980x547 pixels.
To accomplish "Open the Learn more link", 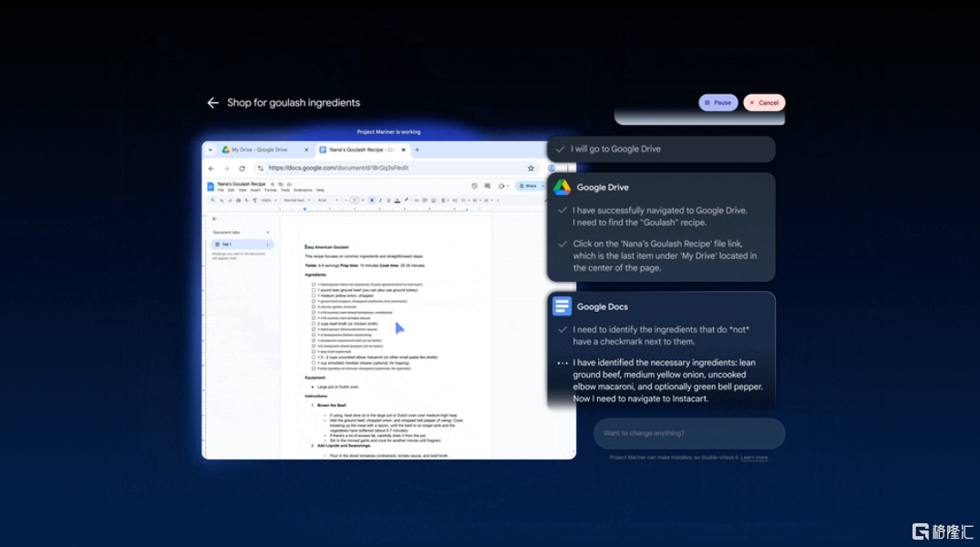I will [755, 458].
